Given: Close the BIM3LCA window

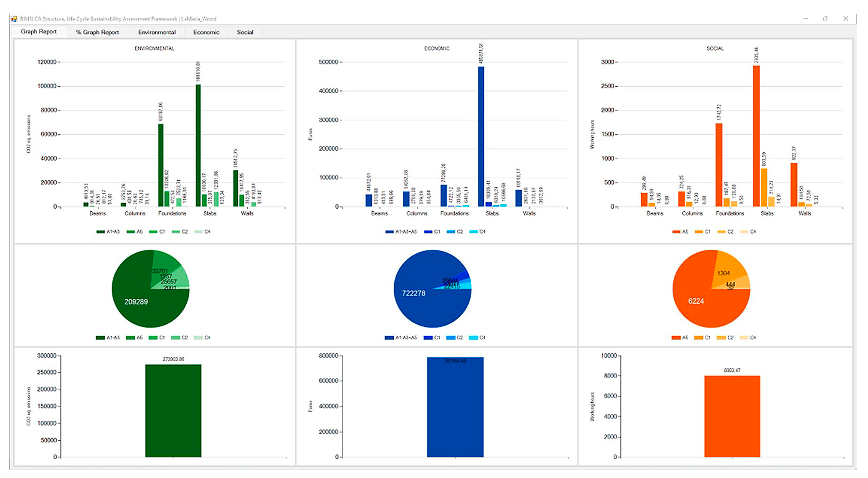Looking at the screenshot, I should [845, 19].
